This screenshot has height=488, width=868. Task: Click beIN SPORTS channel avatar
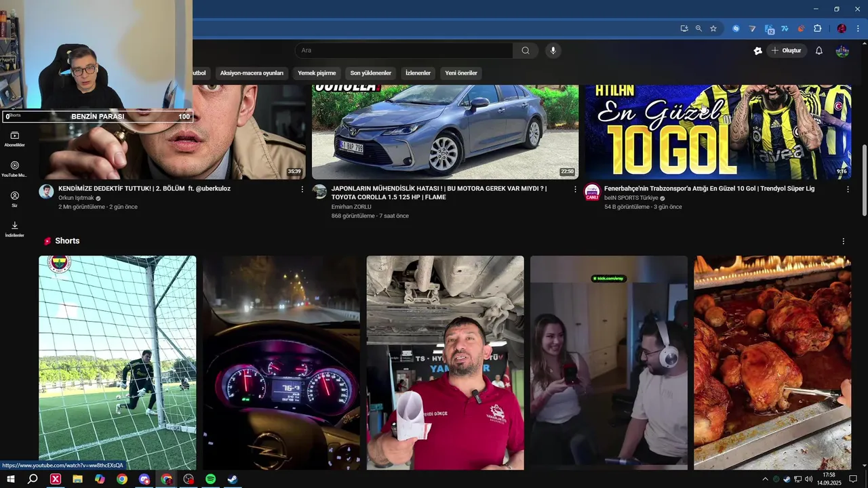(x=592, y=191)
